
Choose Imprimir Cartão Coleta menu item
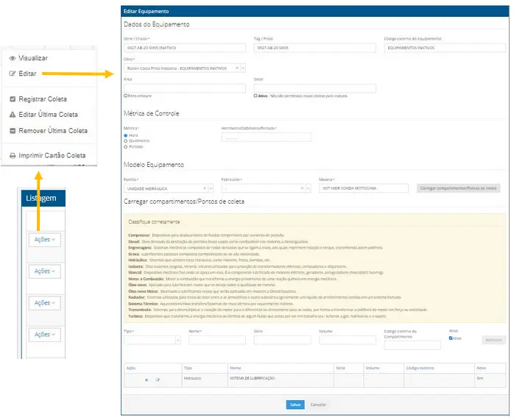(x=52, y=155)
